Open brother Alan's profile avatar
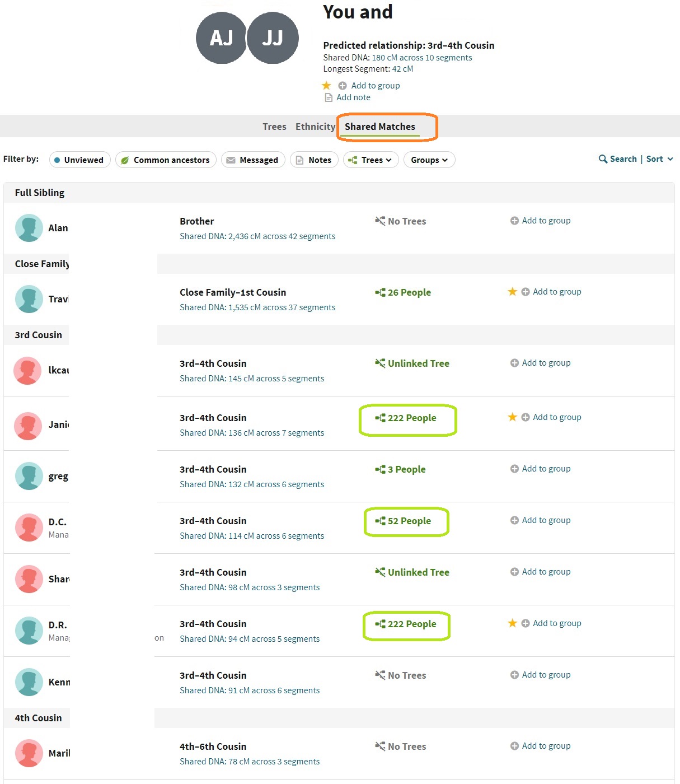The height and width of the screenshot is (784, 680). tap(29, 228)
